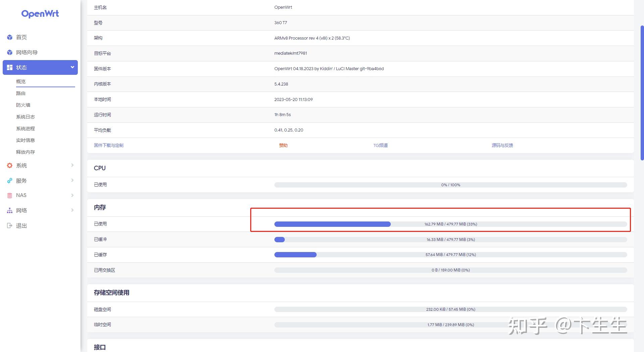Collapse the 状态 menu chevron
This screenshot has height=352, width=644.
72,67
